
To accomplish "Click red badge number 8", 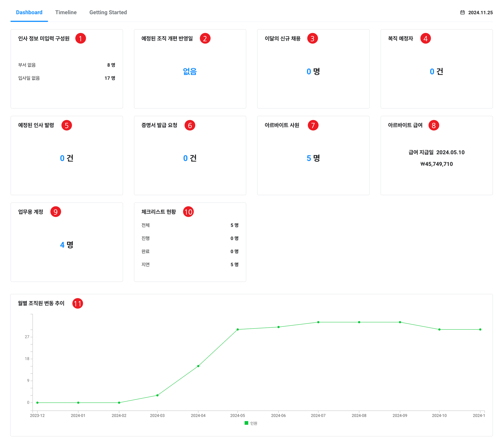I will [x=434, y=125].
